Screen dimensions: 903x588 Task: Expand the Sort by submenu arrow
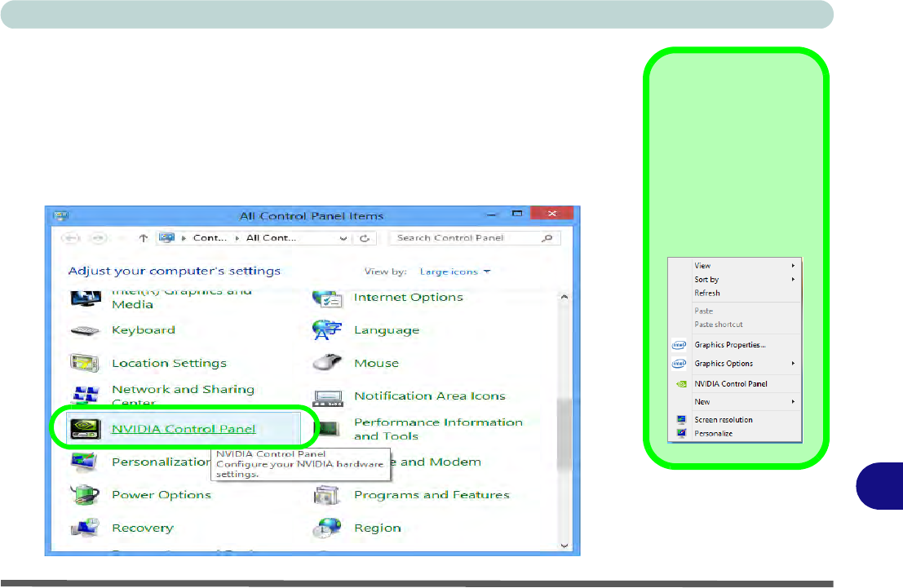click(x=793, y=279)
